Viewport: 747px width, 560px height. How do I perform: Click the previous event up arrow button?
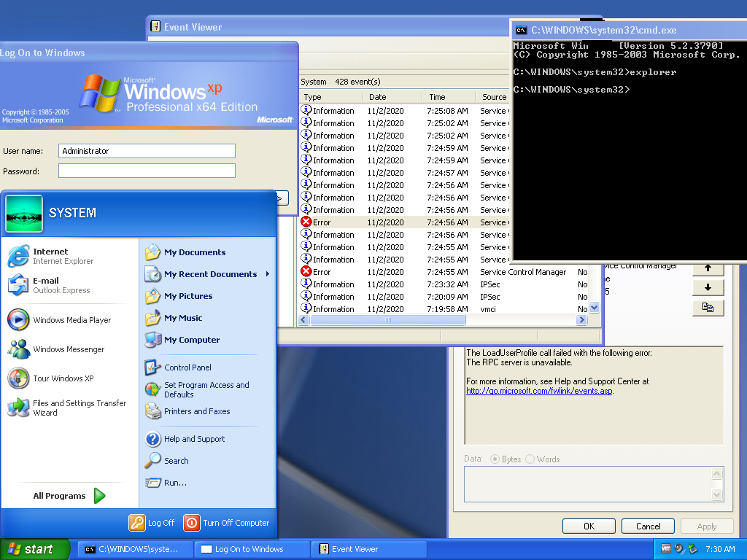click(708, 268)
